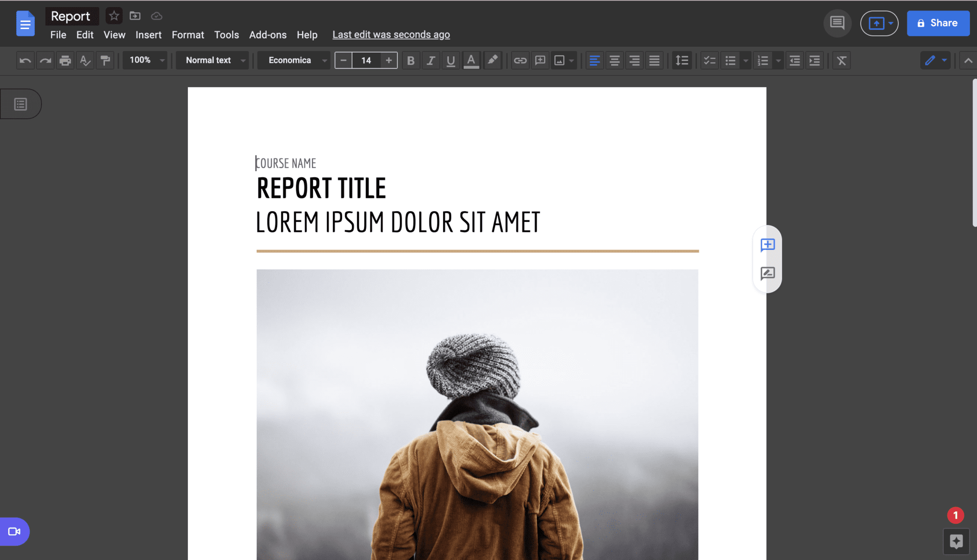Open the Insert menu
977x560 pixels.
click(148, 34)
